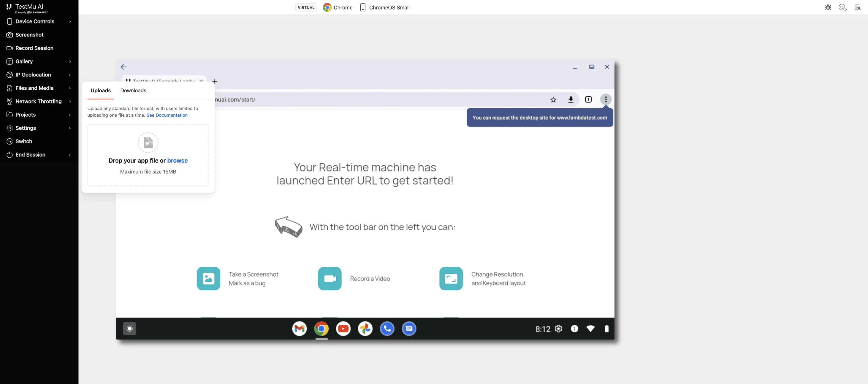Screen dimensions: 868x384
Task: Click the Take a Screenshot tile icon
Action: (208, 279)
